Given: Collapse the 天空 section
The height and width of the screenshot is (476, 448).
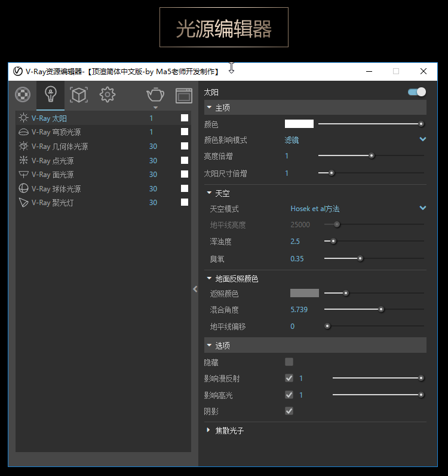Looking at the screenshot, I should tap(209, 193).
